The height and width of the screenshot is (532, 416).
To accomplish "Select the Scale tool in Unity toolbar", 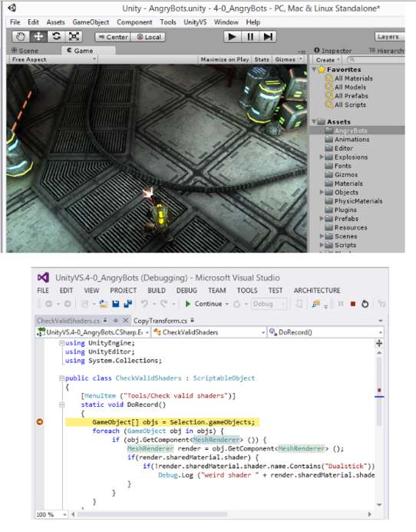I will click(x=74, y=36).
